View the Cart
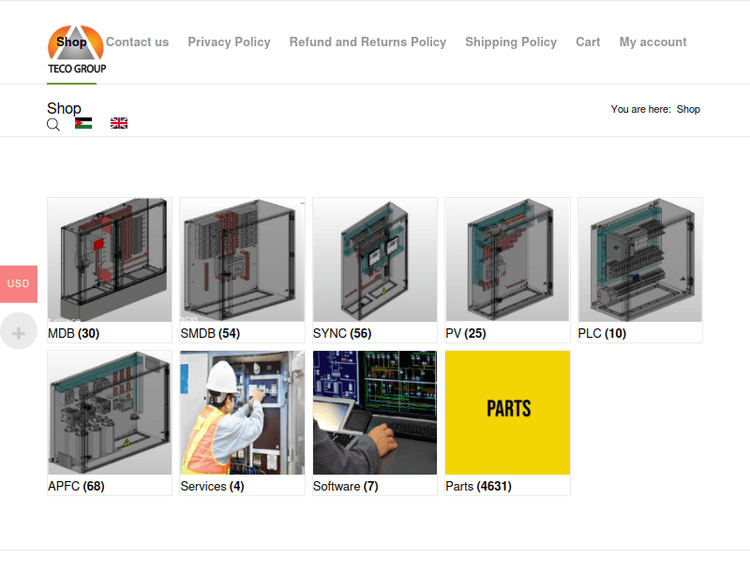The image size is (750, 563). (x=588, y=42)
